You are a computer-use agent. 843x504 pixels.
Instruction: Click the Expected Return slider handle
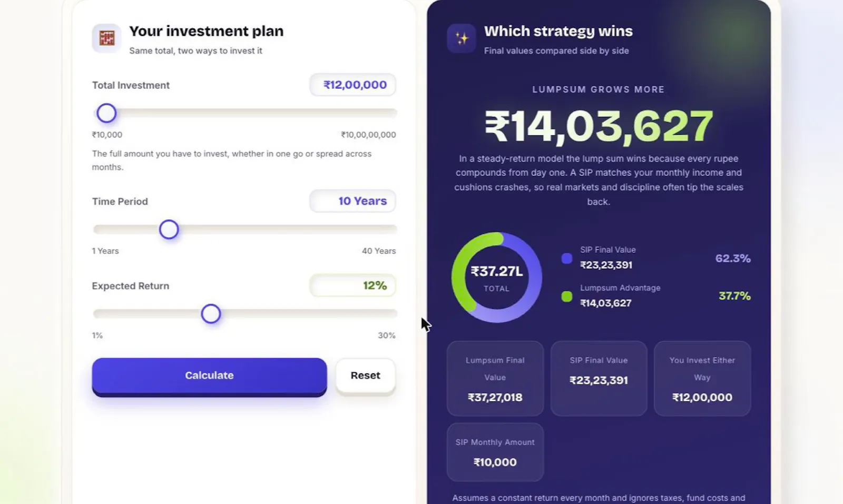[x=211, y=314]
